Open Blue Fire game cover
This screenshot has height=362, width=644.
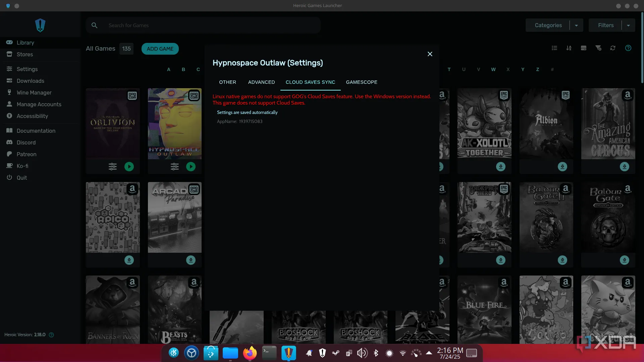[484, 310]
